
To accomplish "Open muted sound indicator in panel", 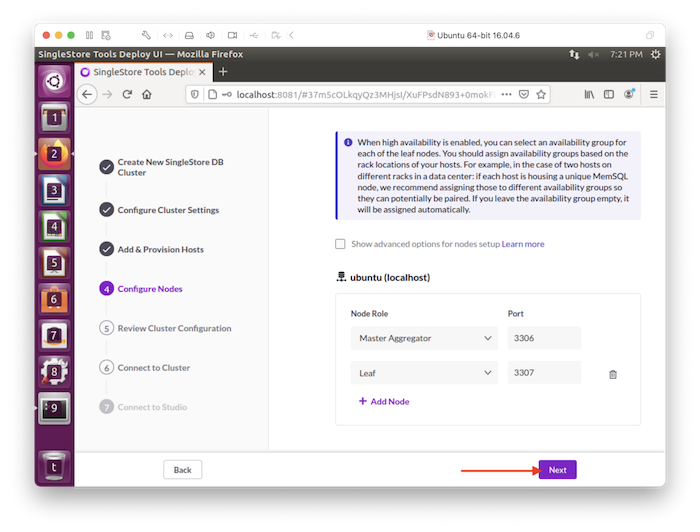I will click(x=593, y=54).
